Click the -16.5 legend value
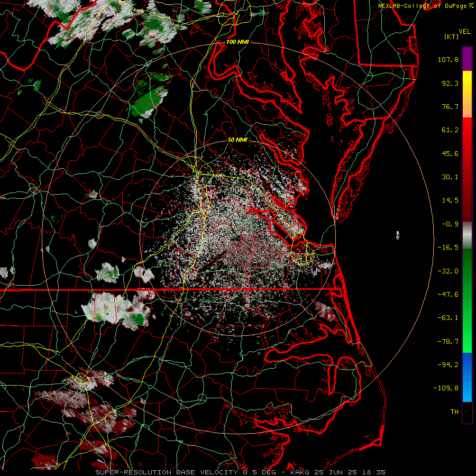 click(448, 248)
